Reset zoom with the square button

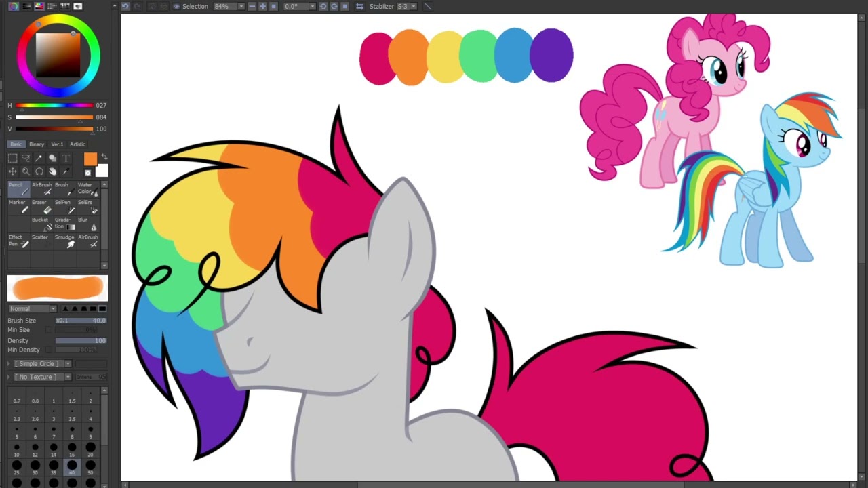pyautogui.click(x=274, y=6)
